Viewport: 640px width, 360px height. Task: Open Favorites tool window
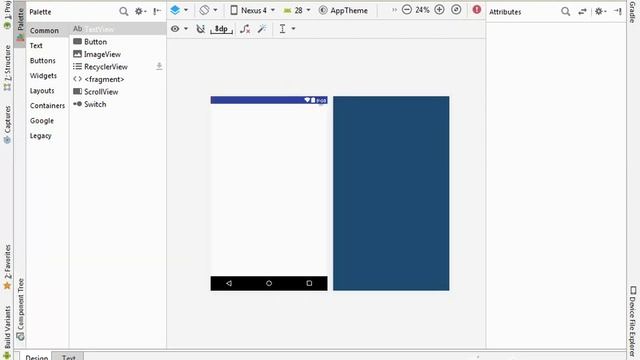click(x=7, y=267)
